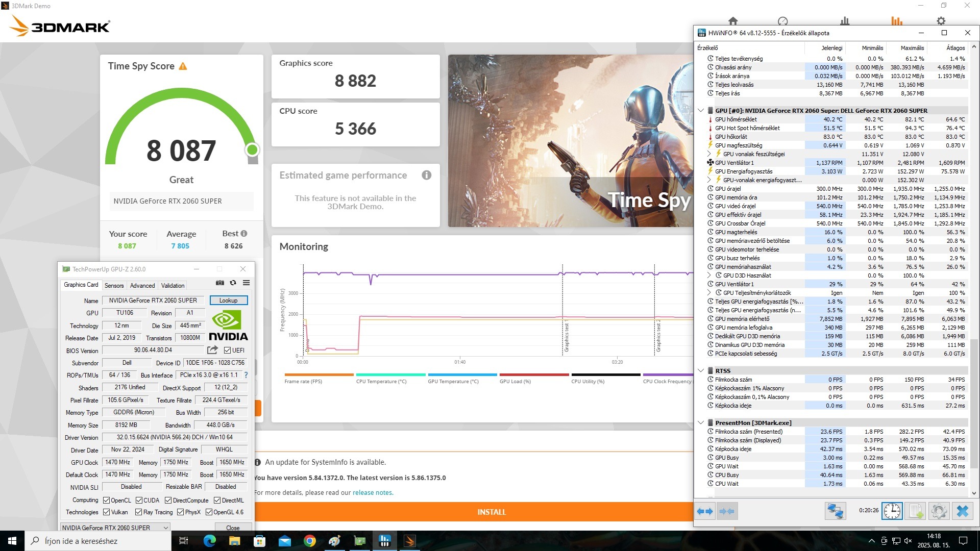Open GPU-Z hamburger menu

[x=247, y=283]
